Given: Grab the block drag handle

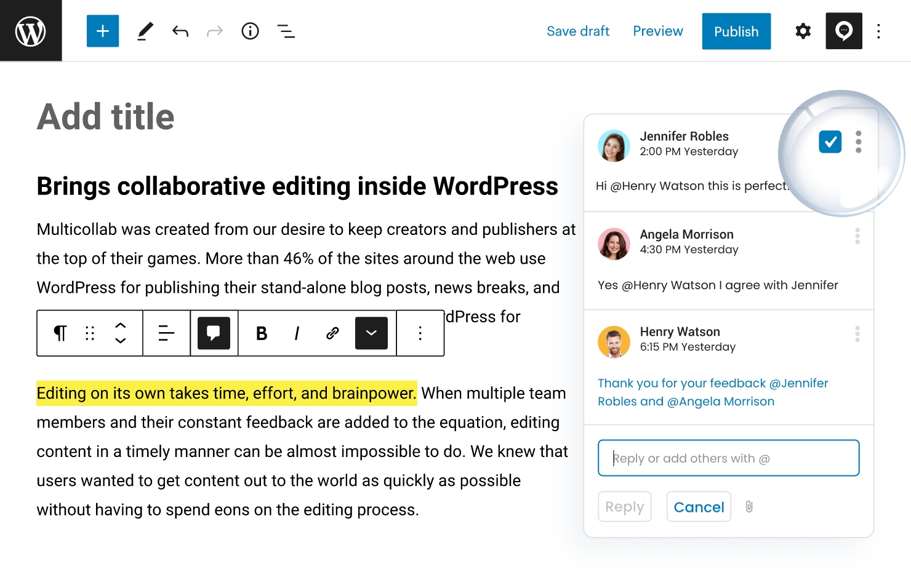Looking at the screenshot, I should click(90, 333).
